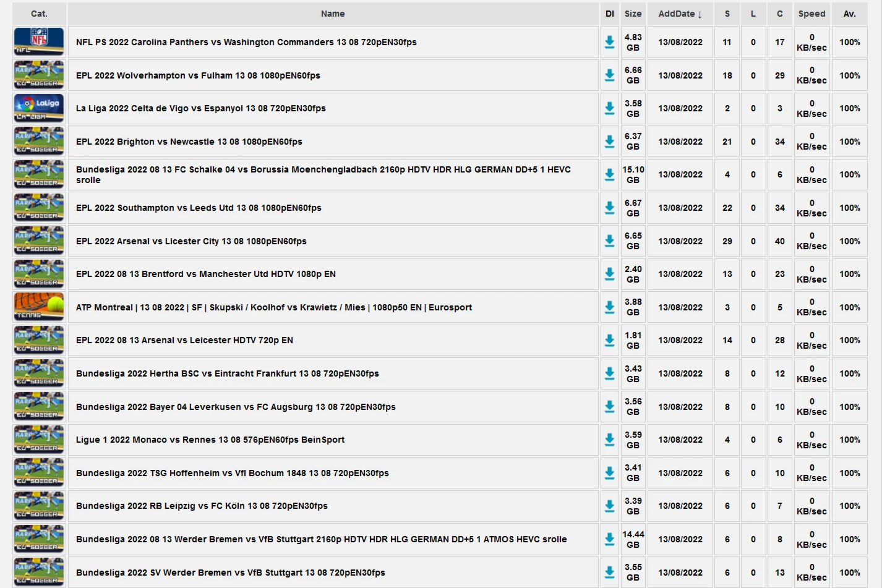Viewport: 882px width, 588px height.
Task: Click the Speed column header
Action: tap(811, 14)
